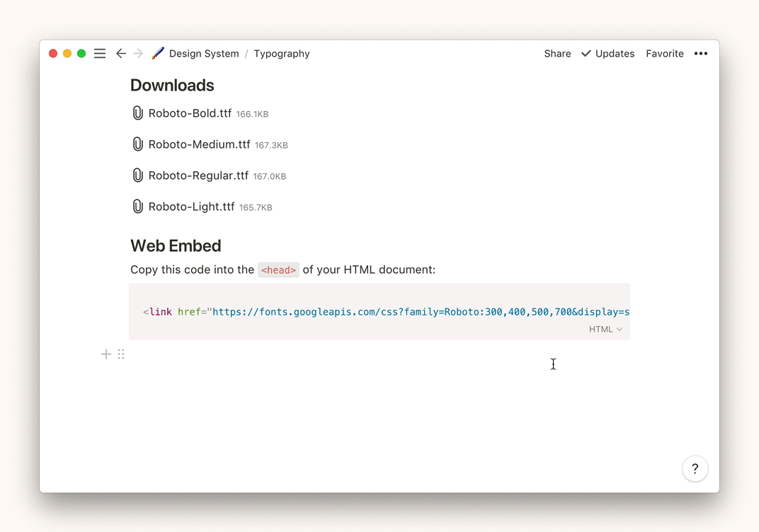759x532 pixels.
Task: Toggle the Updates subscription checkmark
Action: point(607,53)
